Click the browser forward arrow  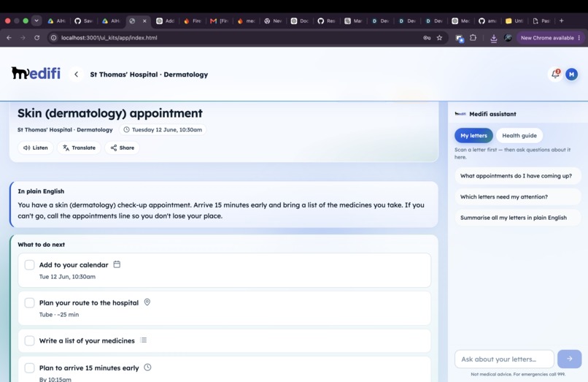coord(23,37)
